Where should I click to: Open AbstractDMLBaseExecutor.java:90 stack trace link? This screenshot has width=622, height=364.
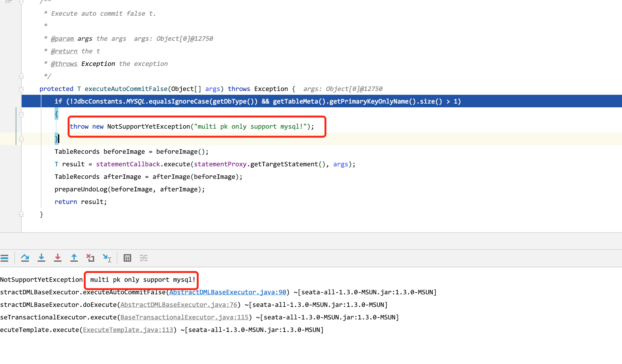point(228,292)
